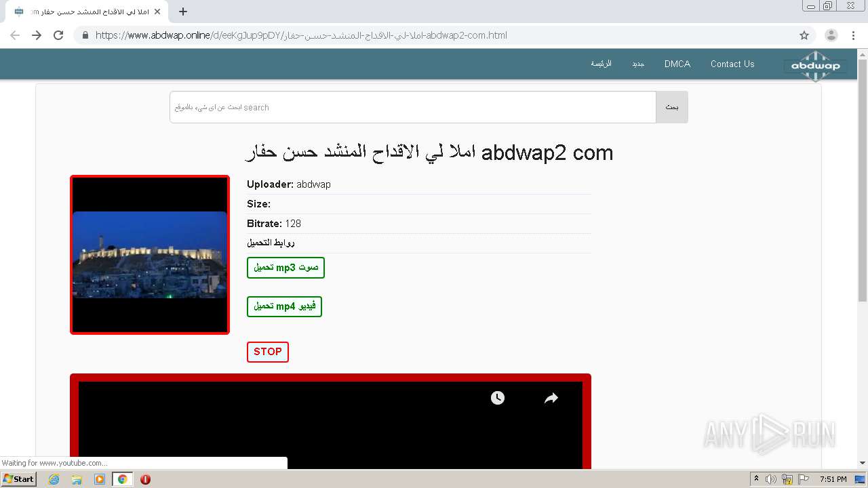Open the volume speaker tray icon
The image size is (868, 488).
click(x=771, y=479)
